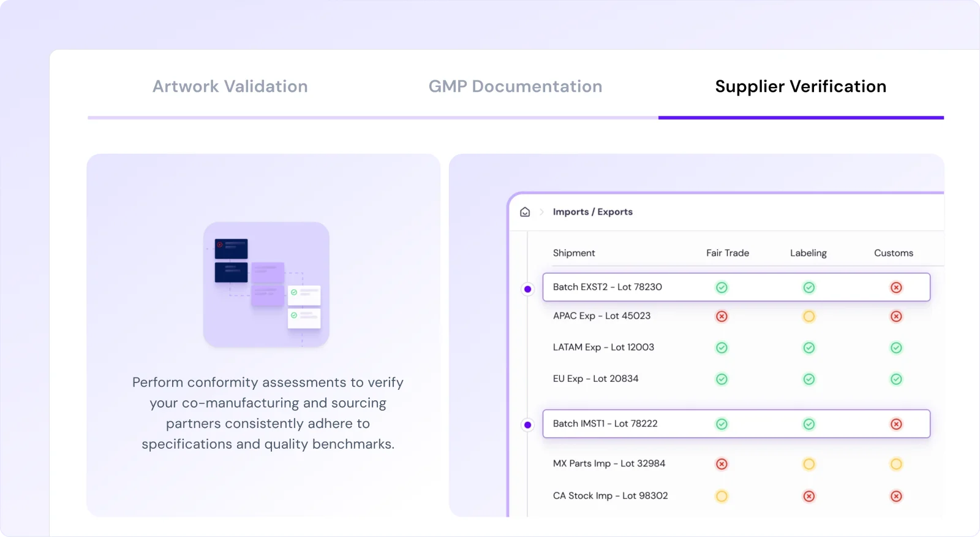Select LATAM Exp - Lot 12003 row
Viewport: 980px width, 537px height.
736,348
